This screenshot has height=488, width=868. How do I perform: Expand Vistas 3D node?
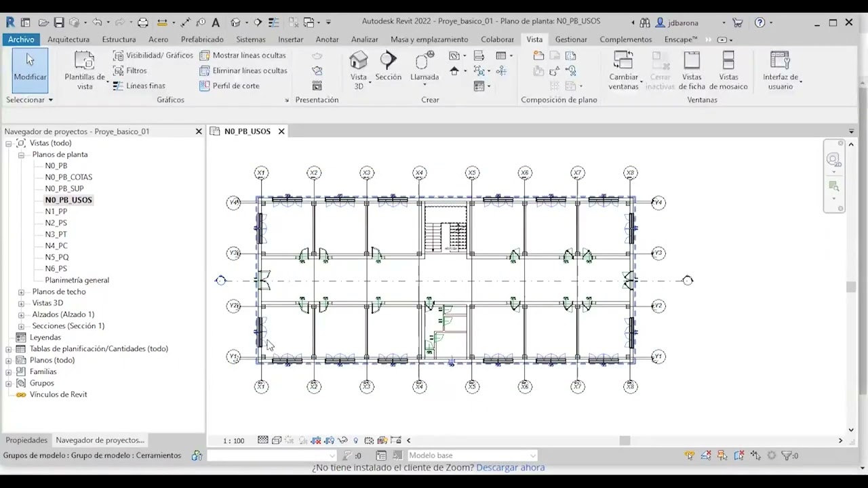point(21,303)
